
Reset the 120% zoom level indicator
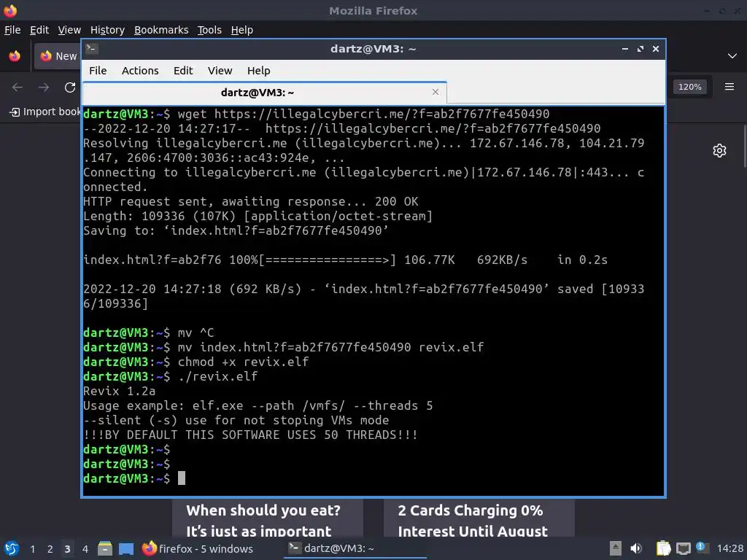point(690,87)
